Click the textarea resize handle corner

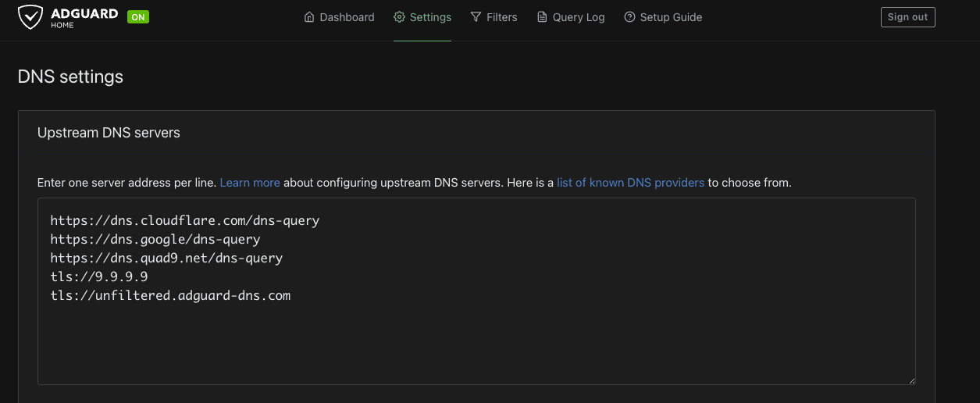pyautogui.click(x=911, y=380)
